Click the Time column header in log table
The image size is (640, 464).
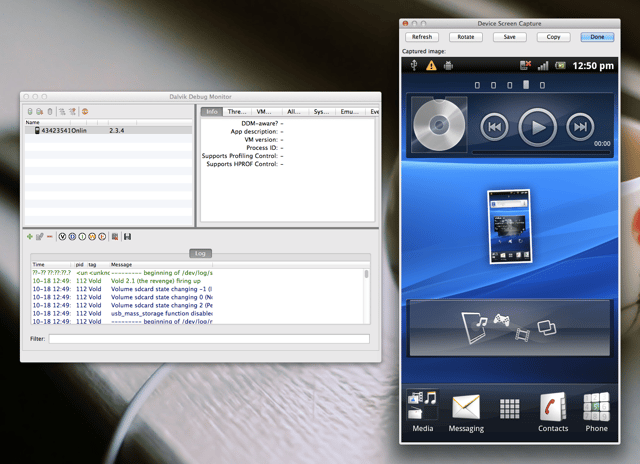pyautogui.click(x=51, y=264)
